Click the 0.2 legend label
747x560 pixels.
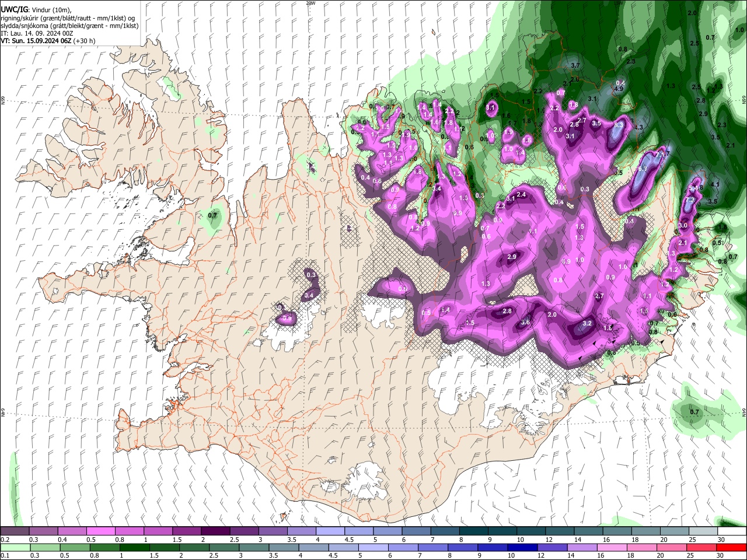[5, 540]
